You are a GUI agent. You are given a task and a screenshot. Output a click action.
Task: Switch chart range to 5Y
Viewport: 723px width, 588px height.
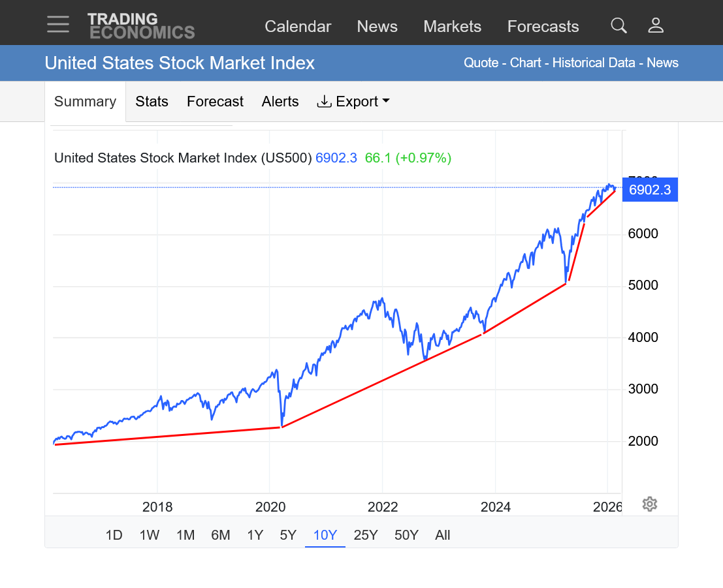pyautogui.click(x=288, y=535)
